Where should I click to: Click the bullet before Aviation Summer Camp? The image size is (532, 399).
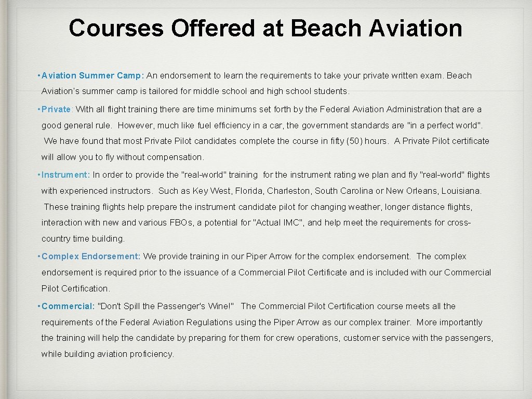click(x=39, y=76)
